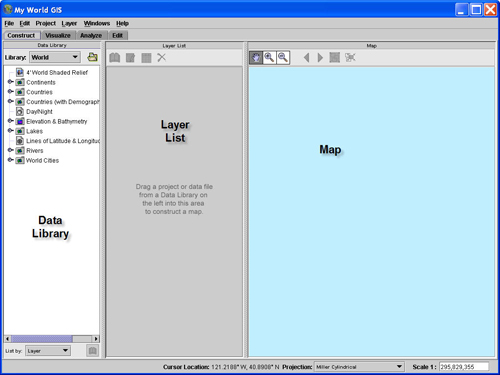Expand the Countries tree node

pyautogui.click(x=10, y=91)
